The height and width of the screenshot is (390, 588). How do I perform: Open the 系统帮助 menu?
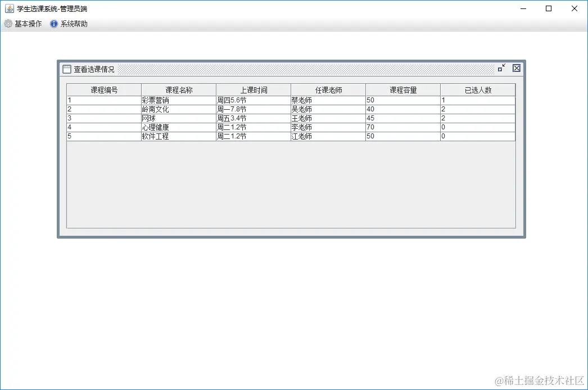click(x=69, y=24)
